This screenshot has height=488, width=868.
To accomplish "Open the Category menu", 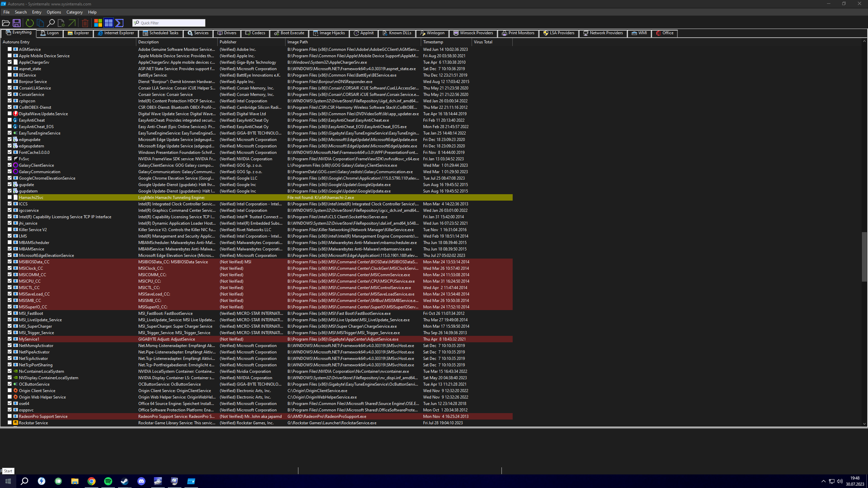I will pyautogui.click(x=74, y=12).
